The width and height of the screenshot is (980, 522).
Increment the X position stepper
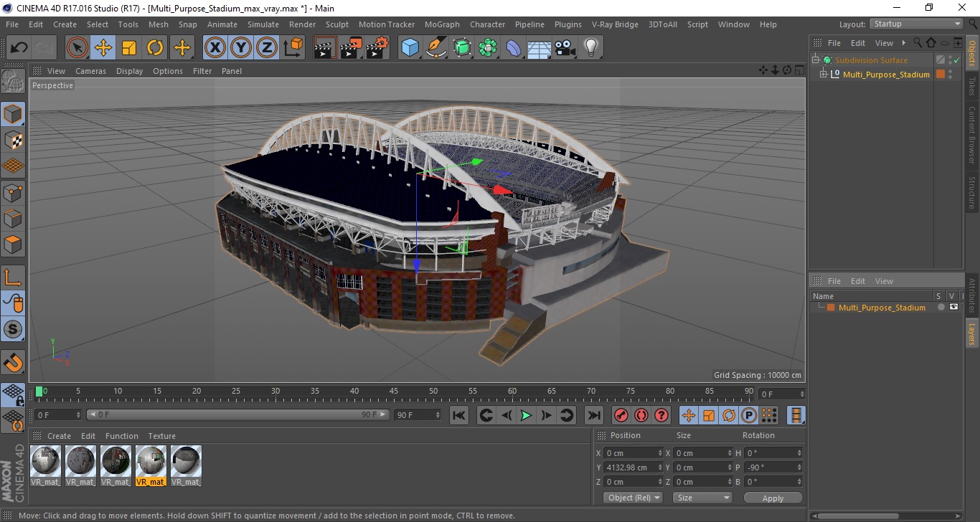661,450
